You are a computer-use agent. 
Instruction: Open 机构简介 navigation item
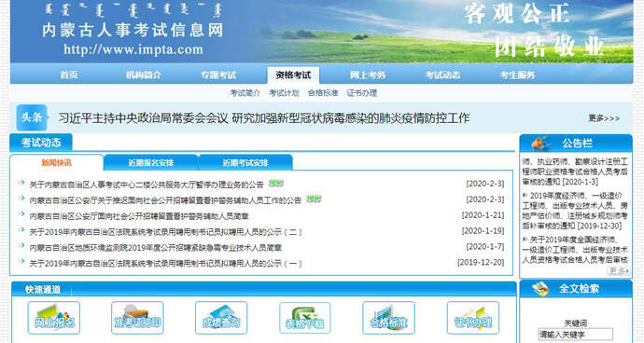(144, 75)
